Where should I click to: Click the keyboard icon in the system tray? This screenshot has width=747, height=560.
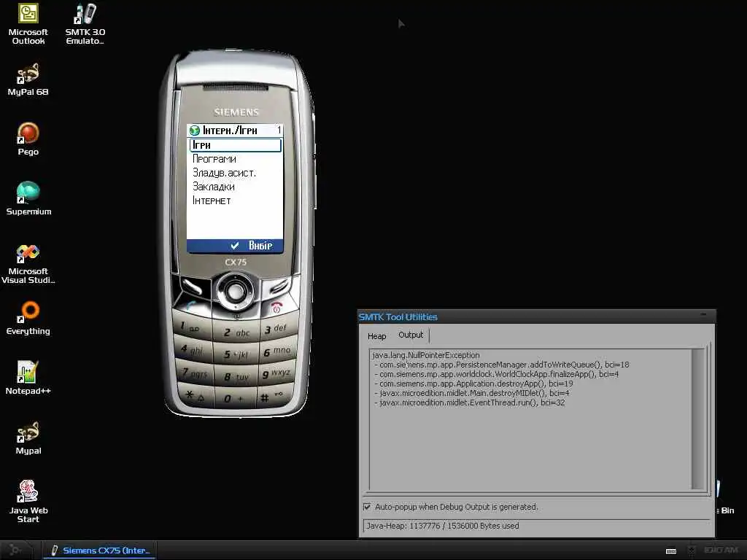coord(671,551)
